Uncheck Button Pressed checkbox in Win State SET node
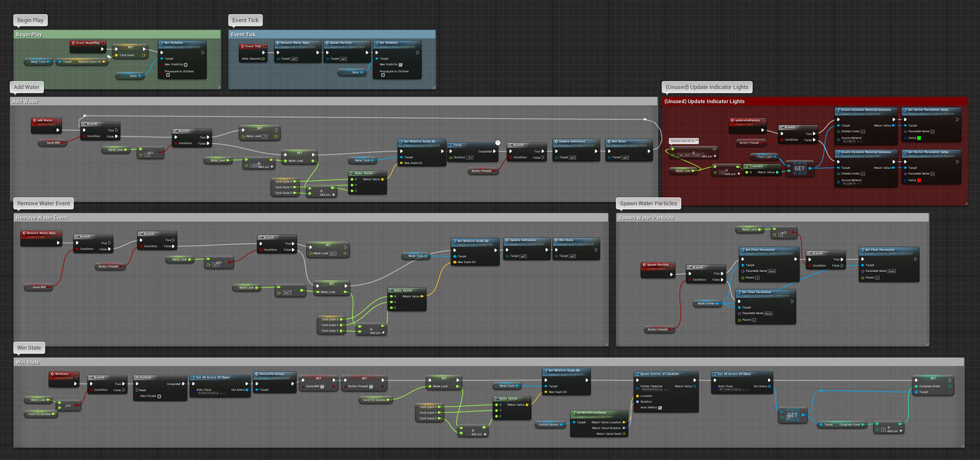 point(371,387)
